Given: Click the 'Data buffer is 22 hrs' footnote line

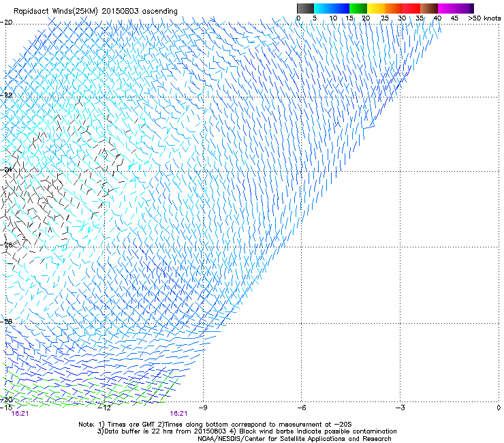Looking at the screenshot, I should (247, 431).
